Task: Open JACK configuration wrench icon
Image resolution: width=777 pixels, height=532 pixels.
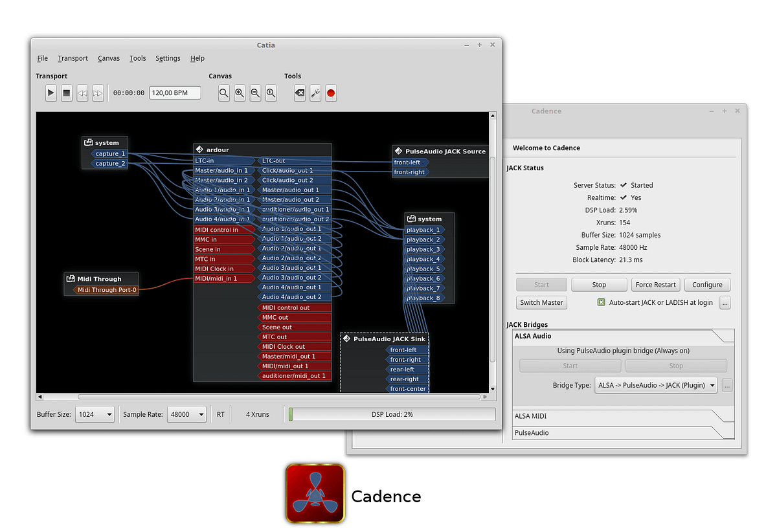Action: coord(315,93)
